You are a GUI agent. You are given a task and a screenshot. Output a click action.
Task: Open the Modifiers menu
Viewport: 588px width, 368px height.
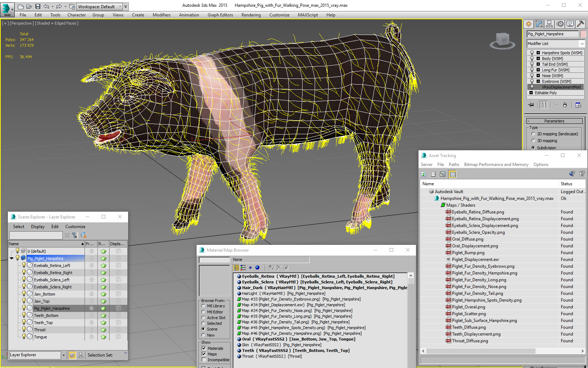pyautogui.click(x=162, y=15)
